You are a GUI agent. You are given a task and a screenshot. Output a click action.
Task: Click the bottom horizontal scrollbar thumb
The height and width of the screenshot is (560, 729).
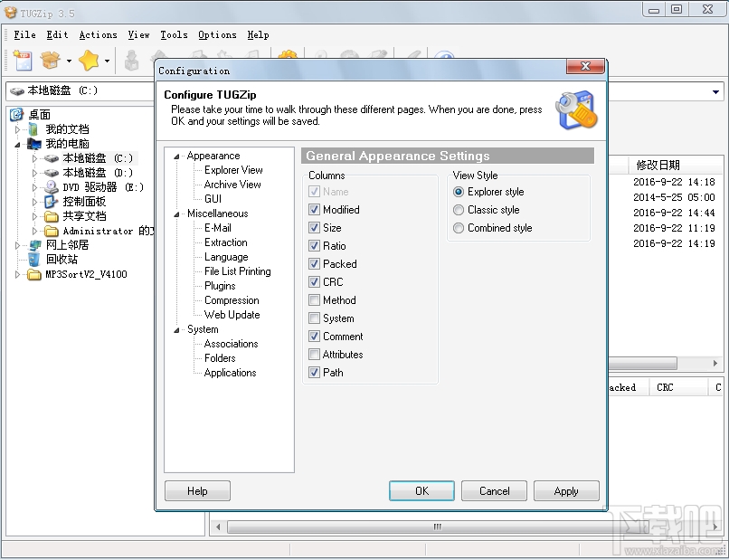pyautogui.click(x=437, y=527)
